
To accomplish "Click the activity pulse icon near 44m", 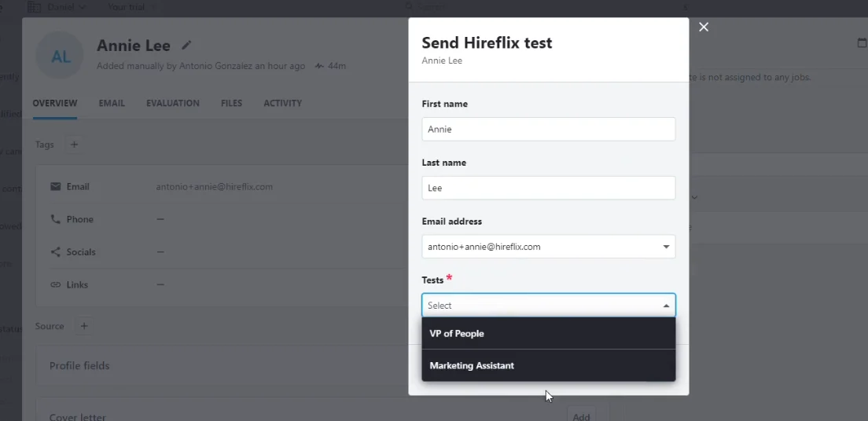I will point(319,67).
